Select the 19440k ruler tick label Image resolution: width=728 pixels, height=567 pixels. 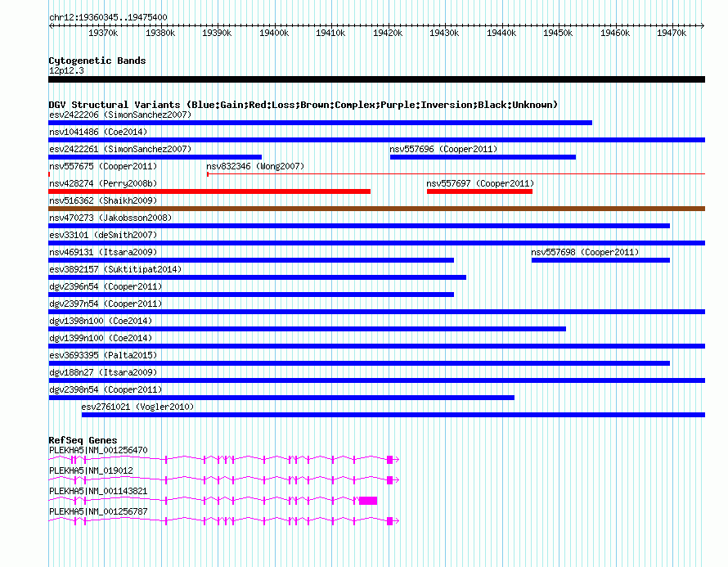tap(501, 33)
